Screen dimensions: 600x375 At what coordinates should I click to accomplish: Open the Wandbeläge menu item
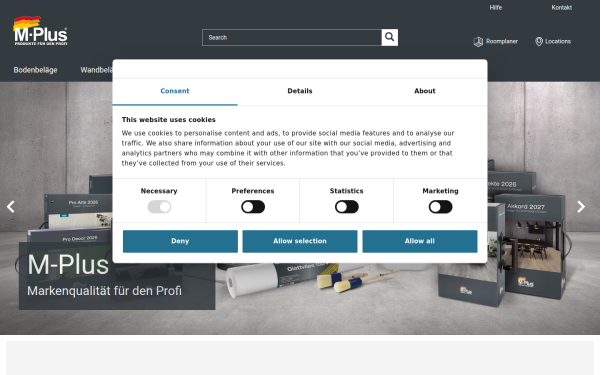coord(96,70)
